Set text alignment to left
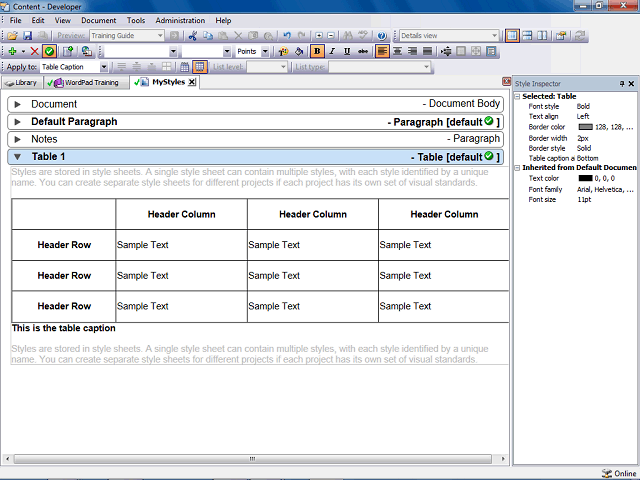The width and height of the screenshot is (640, 480). point(382,51)
